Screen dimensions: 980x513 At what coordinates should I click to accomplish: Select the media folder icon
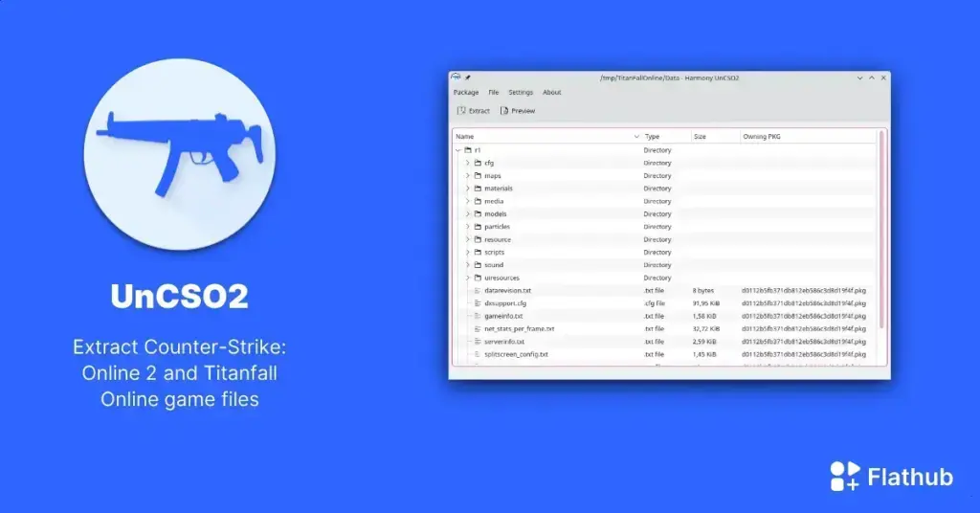point(478,201)
